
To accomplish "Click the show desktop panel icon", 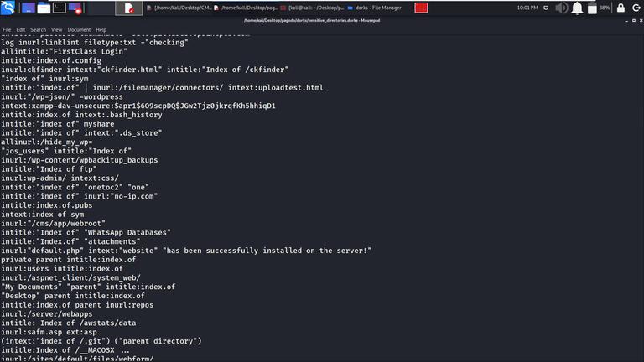I will 28,8.
